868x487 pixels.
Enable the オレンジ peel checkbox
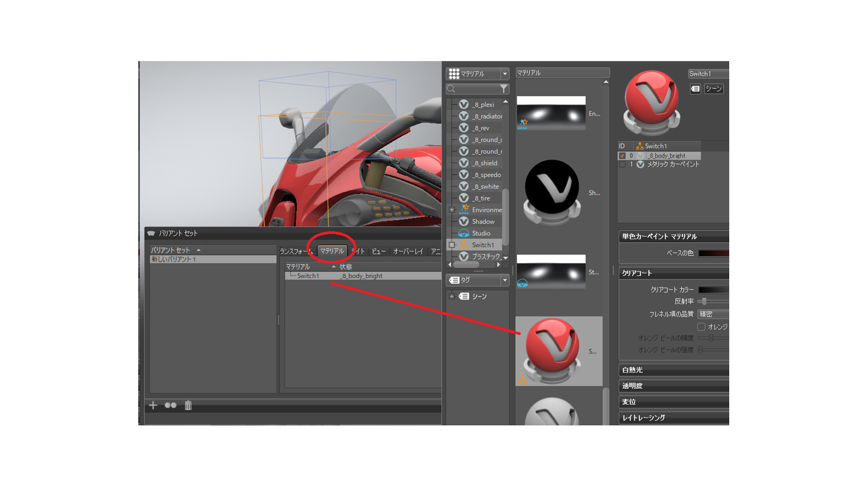tap(701, 326)
